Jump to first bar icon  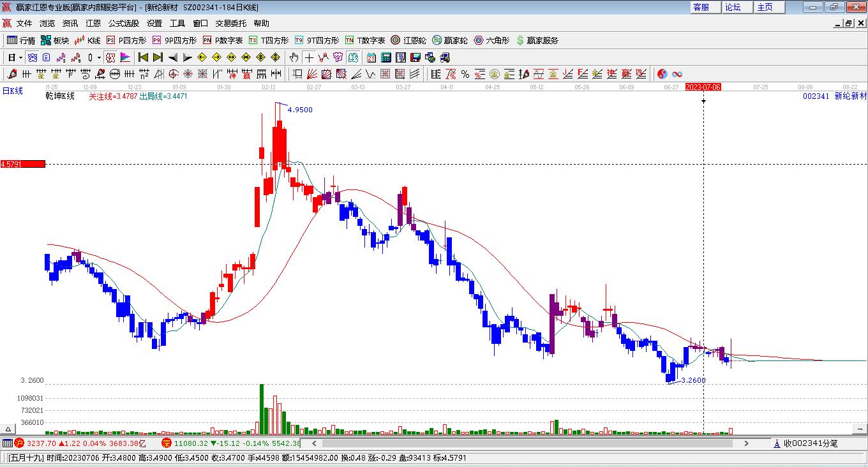coord(144,57)
